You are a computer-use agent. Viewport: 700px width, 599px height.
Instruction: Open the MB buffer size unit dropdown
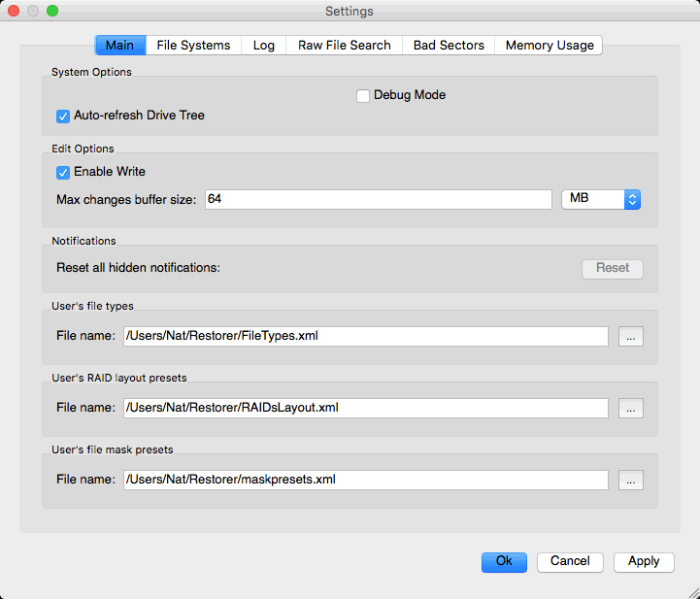[x=601, y=199]
